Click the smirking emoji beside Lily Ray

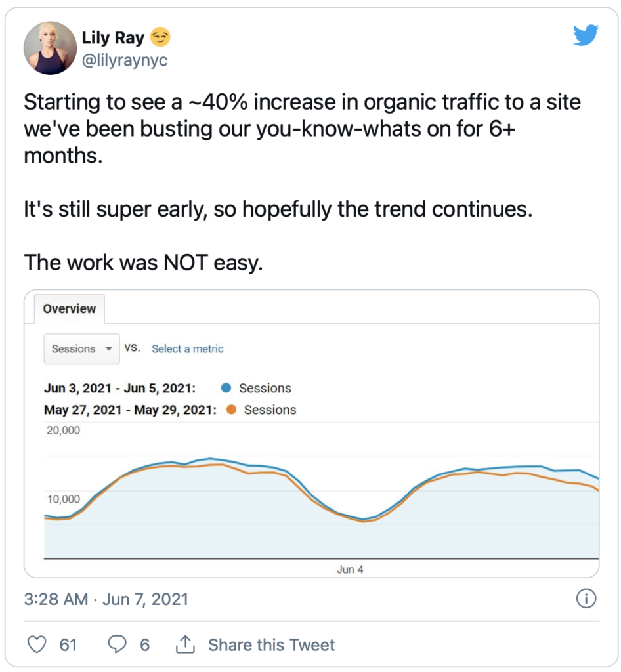[160, 37]
